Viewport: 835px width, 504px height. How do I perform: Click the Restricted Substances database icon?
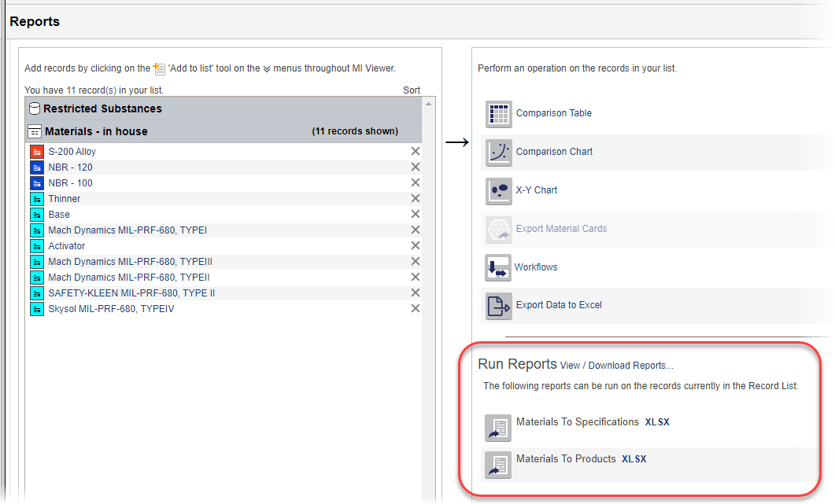click(34, 109)
